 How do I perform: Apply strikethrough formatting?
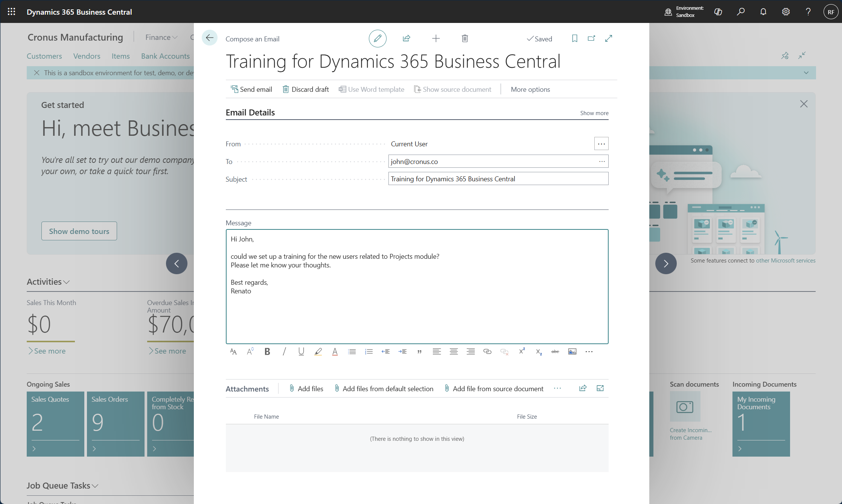pos(555,352)
